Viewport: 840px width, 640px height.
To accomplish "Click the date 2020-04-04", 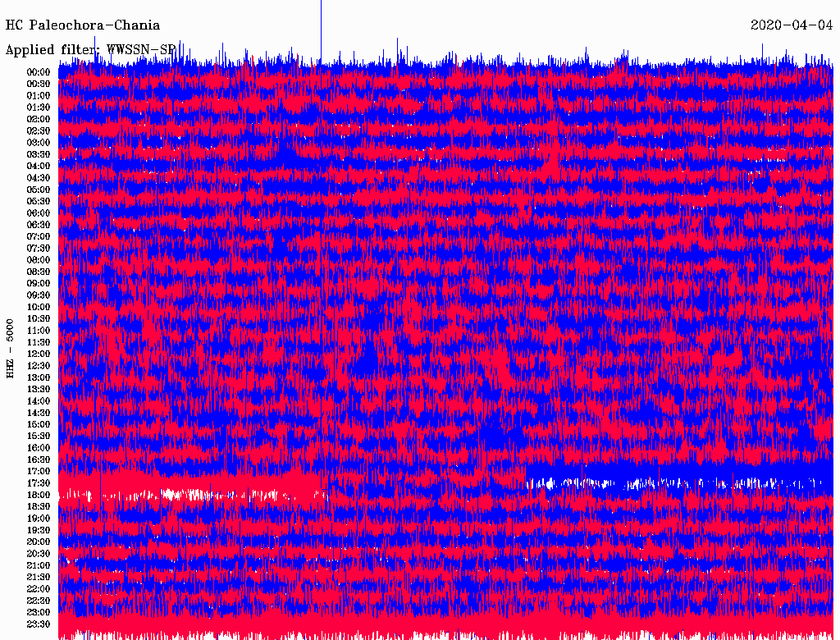I will (x=792, y=25).
